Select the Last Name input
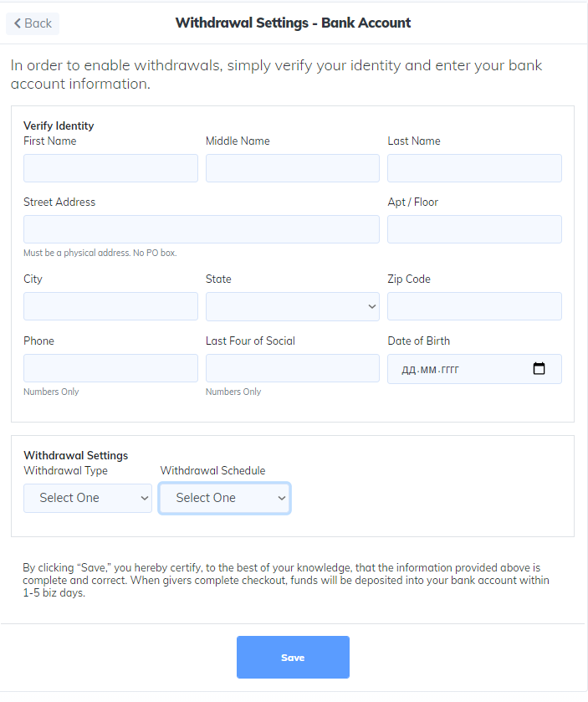This screenshot has width=588, height=702. (474, 168)
